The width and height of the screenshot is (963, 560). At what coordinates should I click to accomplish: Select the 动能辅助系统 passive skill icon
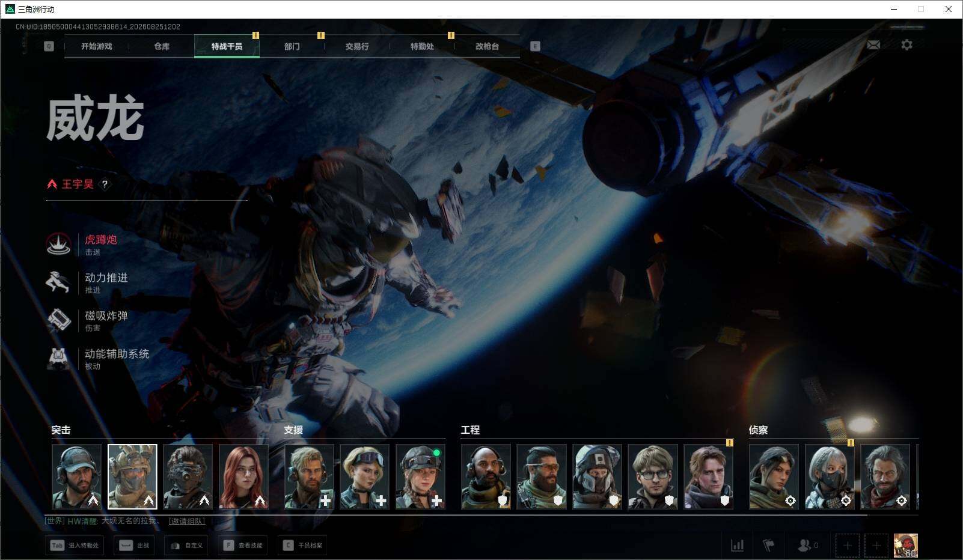click(59, 358)
